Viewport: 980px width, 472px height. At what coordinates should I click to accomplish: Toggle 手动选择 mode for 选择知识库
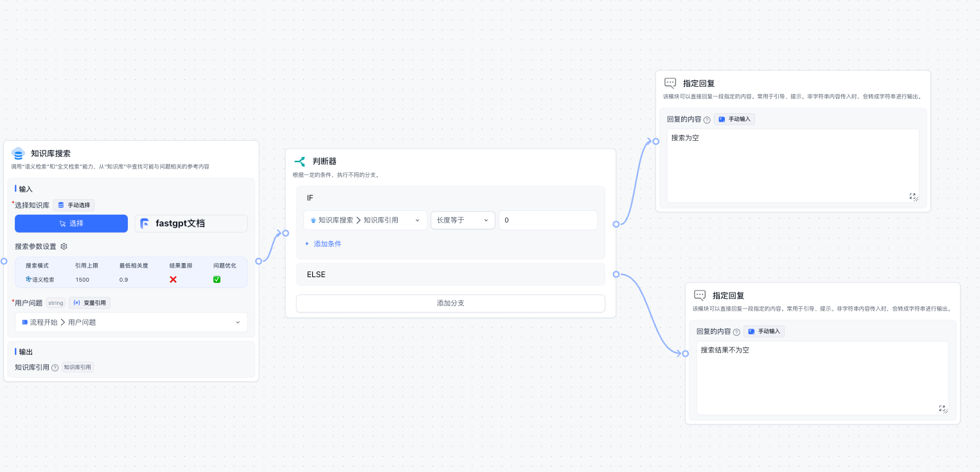point(74,205)
